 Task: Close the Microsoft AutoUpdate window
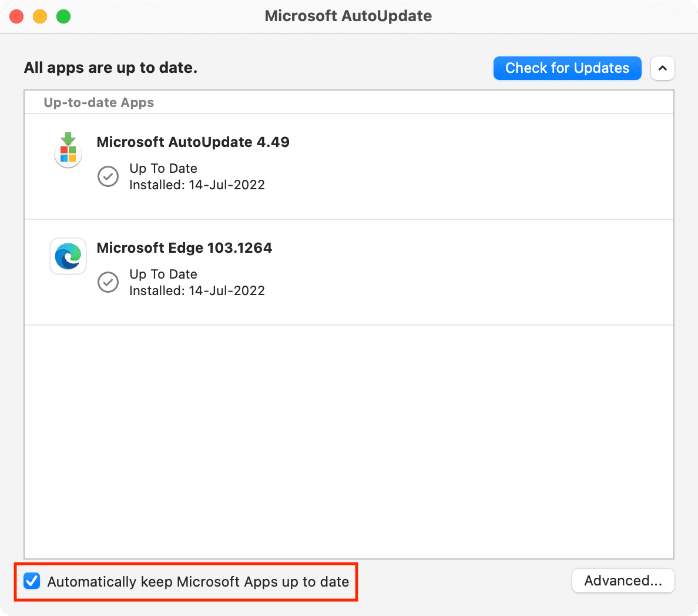click(16, 16)
